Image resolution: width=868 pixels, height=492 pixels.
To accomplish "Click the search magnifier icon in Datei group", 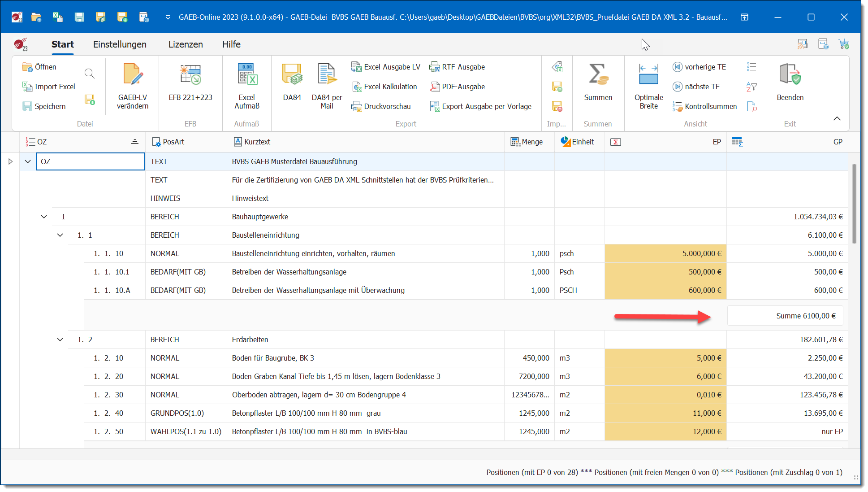I will coord(90,73).
